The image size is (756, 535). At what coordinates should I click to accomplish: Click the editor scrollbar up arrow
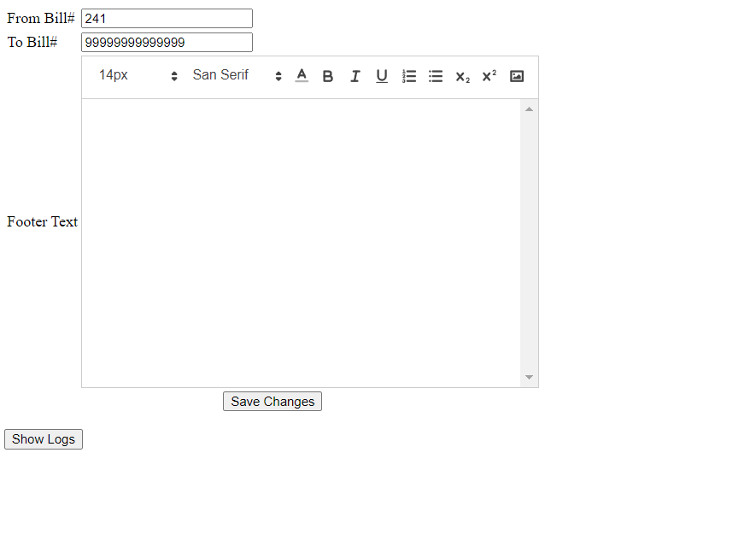click(x=529, y=108)
